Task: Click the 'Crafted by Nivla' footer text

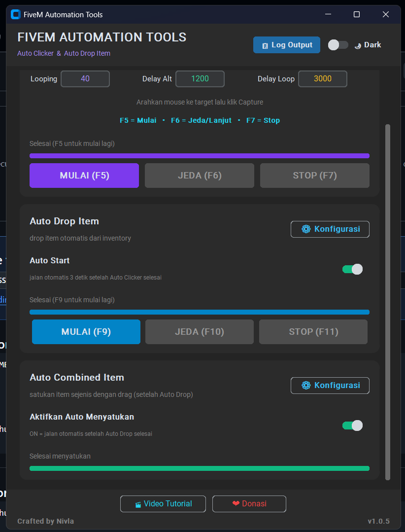Action: (x=46, y=521)
